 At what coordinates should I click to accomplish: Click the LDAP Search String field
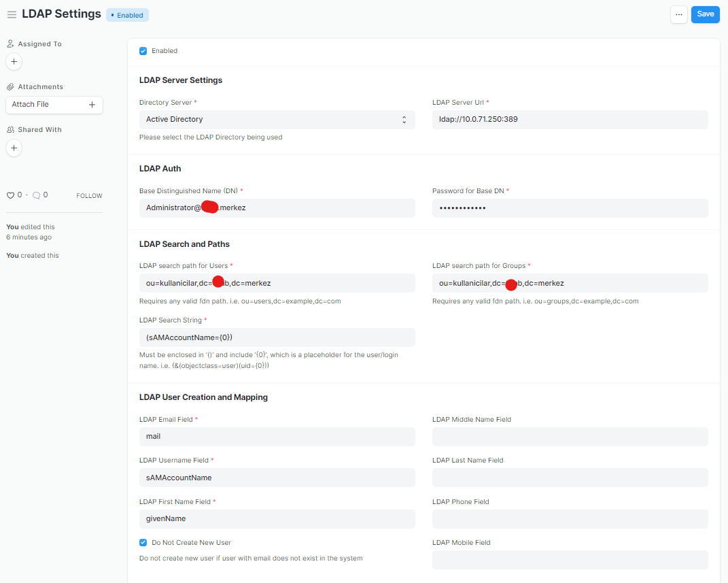(277, 337)
